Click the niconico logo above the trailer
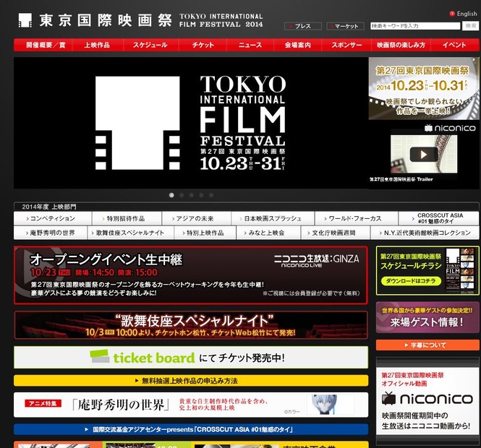The width and height of the screenshot is (481, 448). click(450, 128)
